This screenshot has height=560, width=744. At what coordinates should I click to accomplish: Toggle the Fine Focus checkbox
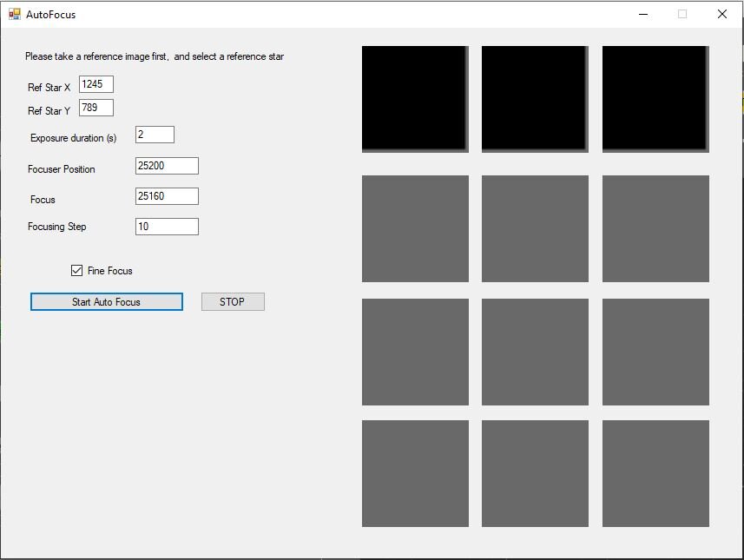pyautogui.click(x=76, y=271)
